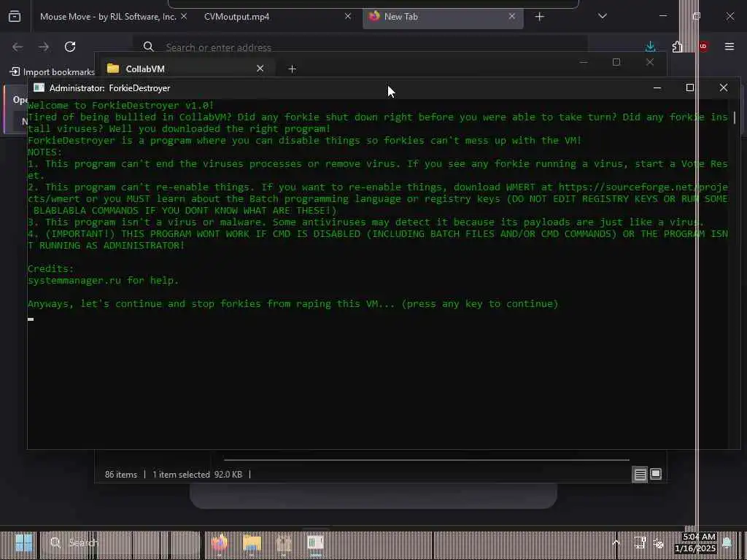The image size is (747, 560).
Task: Click the press any key to continue text
Action: coord(480,304)
